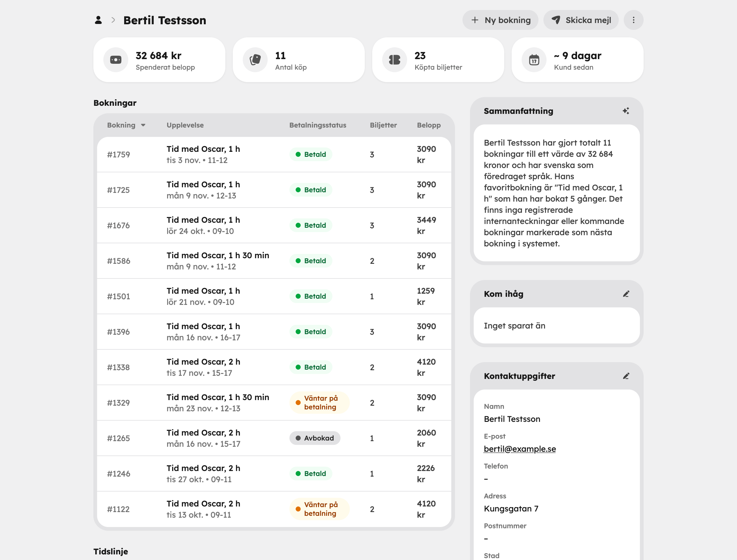Open booking #1396
737x560 pixels.
click(x=274, y=332)
